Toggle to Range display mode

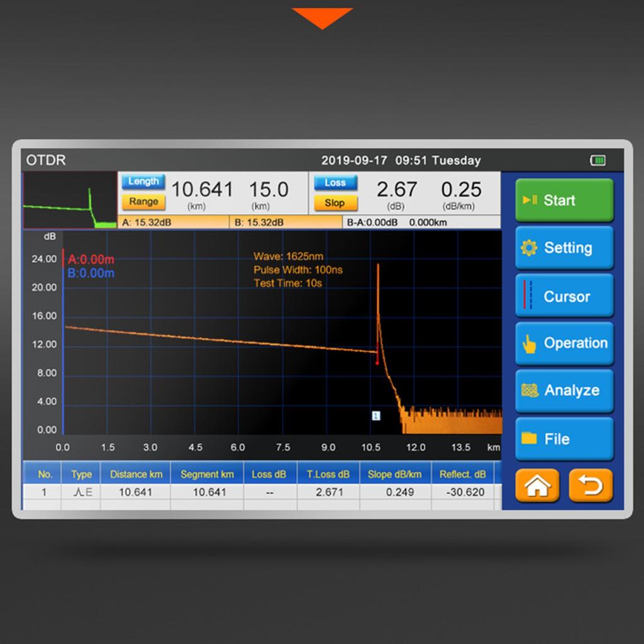click(143, 203)
